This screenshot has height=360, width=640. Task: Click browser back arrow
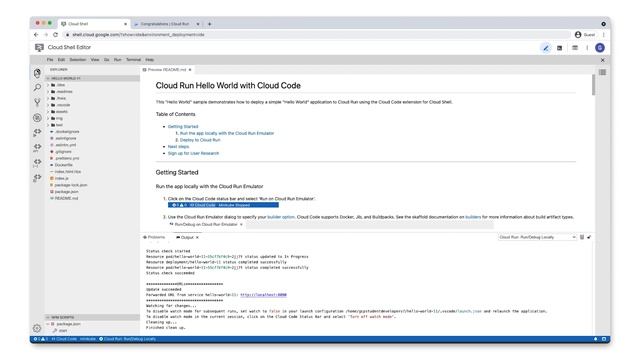pyautogui.click(x=36, y=35)
